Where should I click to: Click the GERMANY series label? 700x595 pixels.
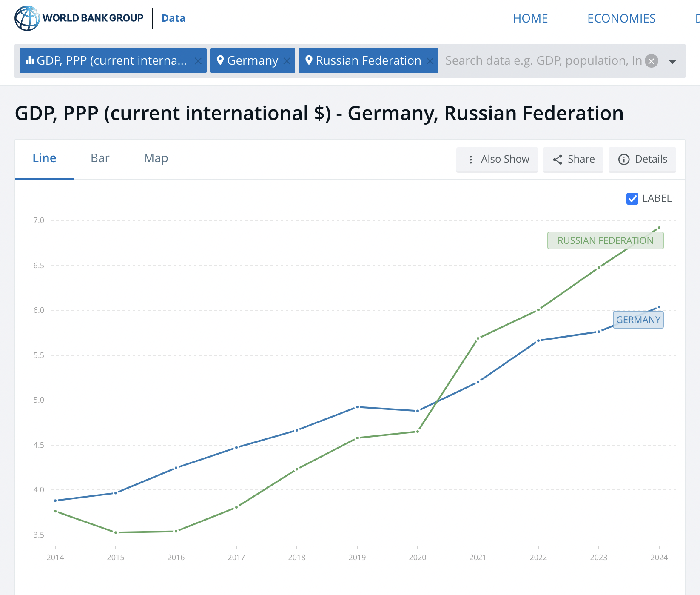click(x=638, y=320)
